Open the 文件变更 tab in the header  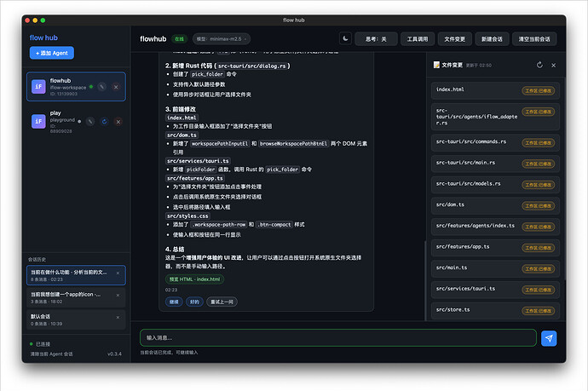point(456,38)
